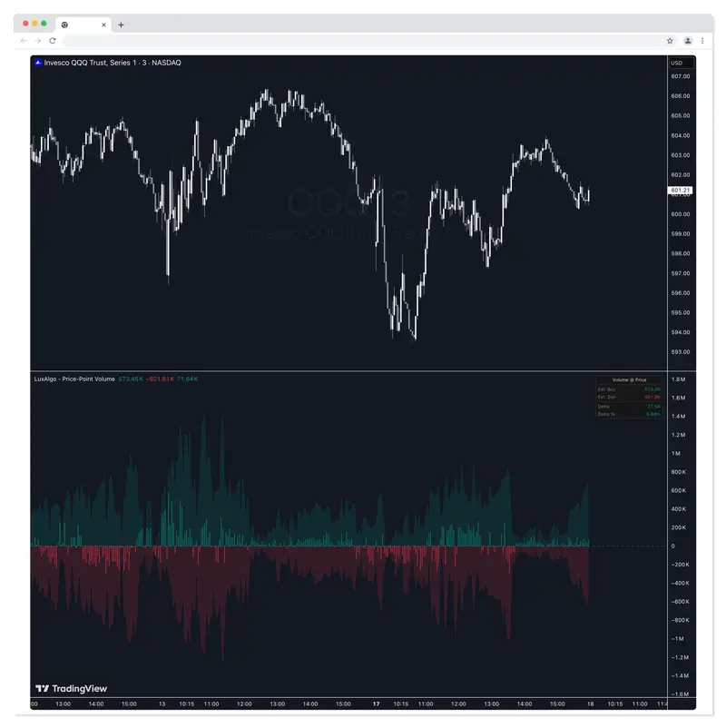The width and height of the screenshot is (726, 728).
Task: Click the NASDAQ exchange label in chart header
Action: pos(164,63)
